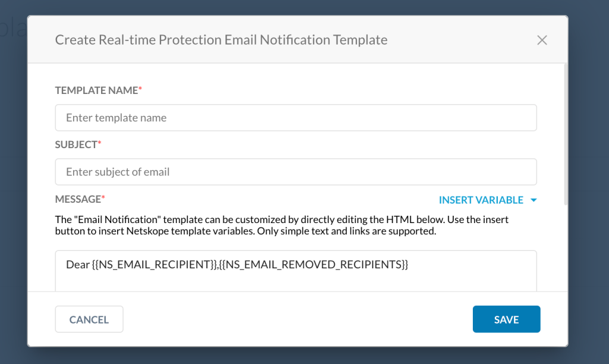609x364 pixels.
Task: Click red asterisk beside TEMPLATE NAME
Action: 140,89
